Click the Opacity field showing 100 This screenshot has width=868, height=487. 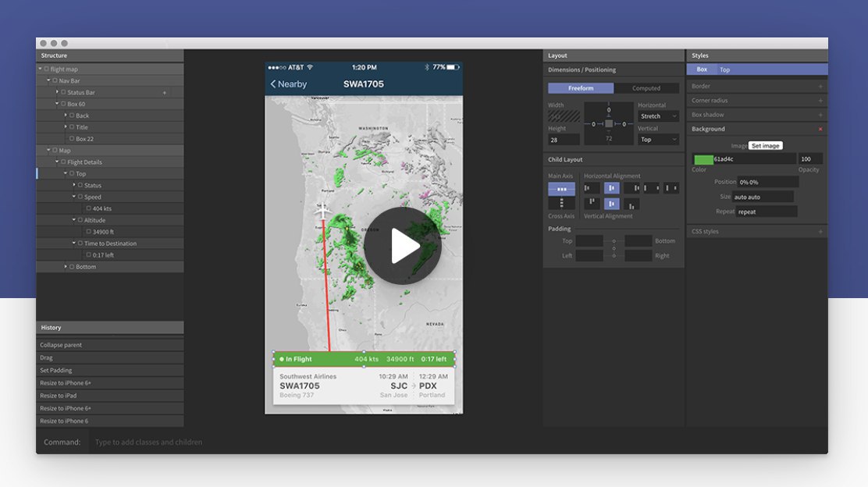[x=810, y=159]
